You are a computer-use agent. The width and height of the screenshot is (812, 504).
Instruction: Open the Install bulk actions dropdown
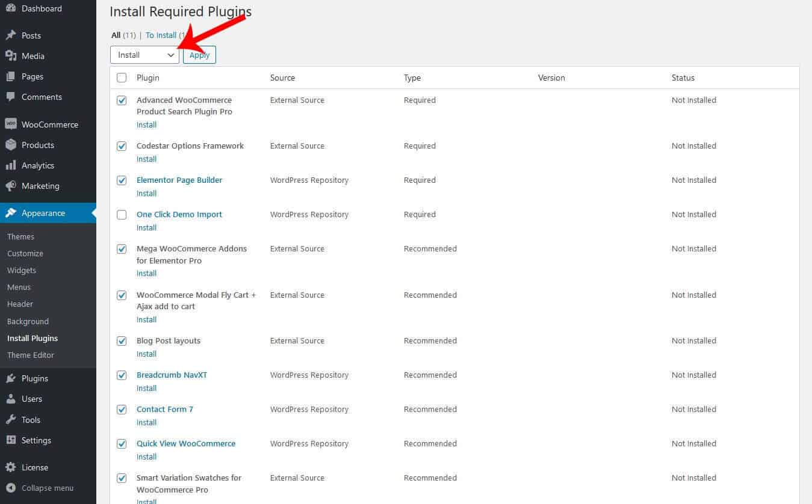coord(144,55)
